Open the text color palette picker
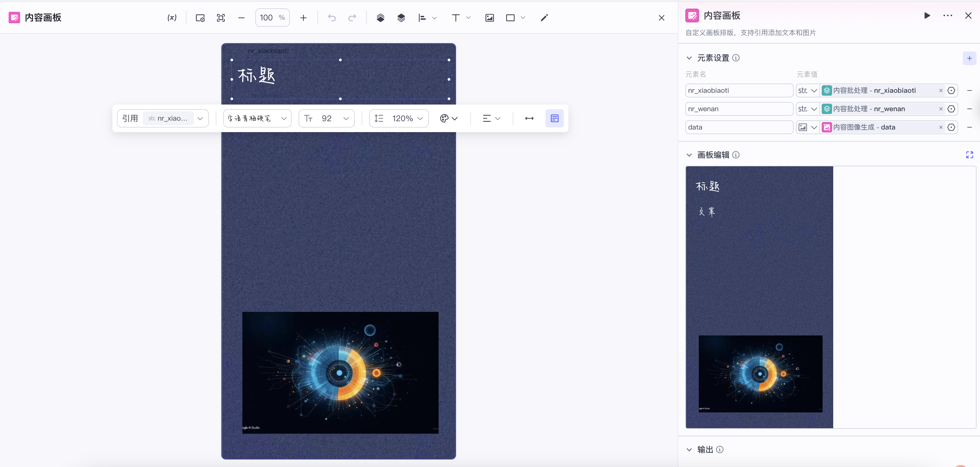 click(x=449, y=118)
